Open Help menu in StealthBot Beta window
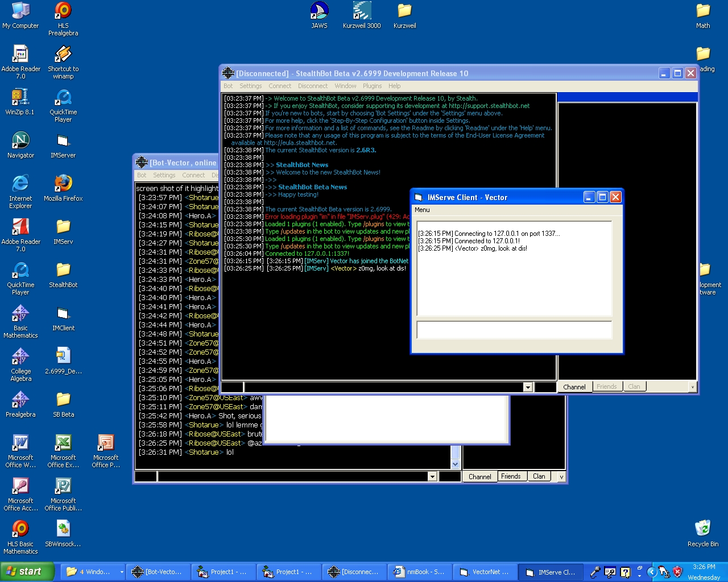Image resolution: width=728 pixels, height=582 pixels. [x=395, y=86]
